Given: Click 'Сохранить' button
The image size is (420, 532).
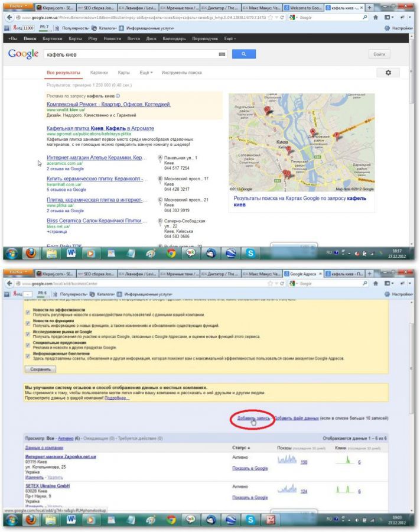Looking at the screenshot, I should (40, 369).
